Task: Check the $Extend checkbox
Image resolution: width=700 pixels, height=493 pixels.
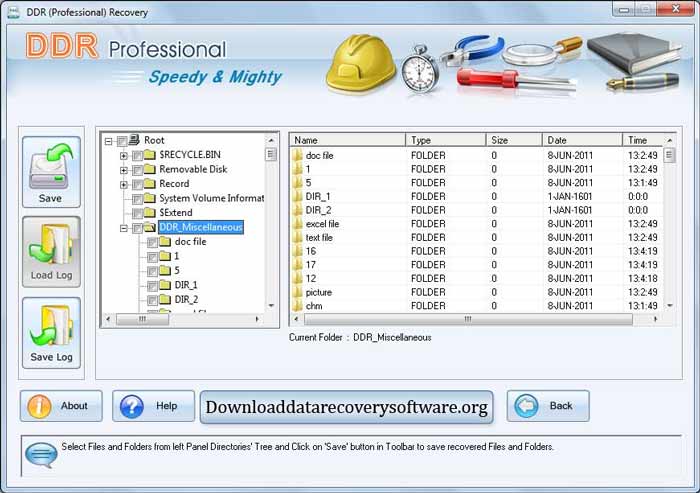Action: (x=138, y=213)
